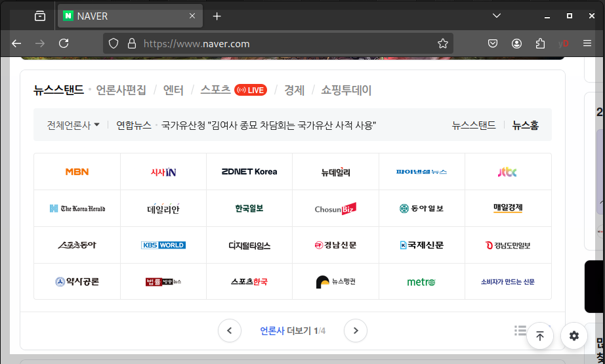Open the 뉴스스탠드 link at right
The width and height of the screenshot is (605, 364).
tap(474, 125)
